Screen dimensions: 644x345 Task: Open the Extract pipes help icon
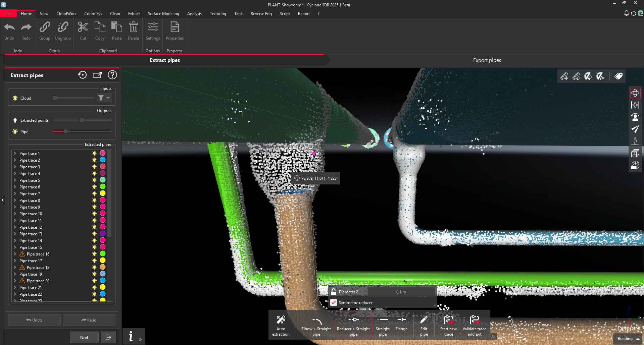112,75
